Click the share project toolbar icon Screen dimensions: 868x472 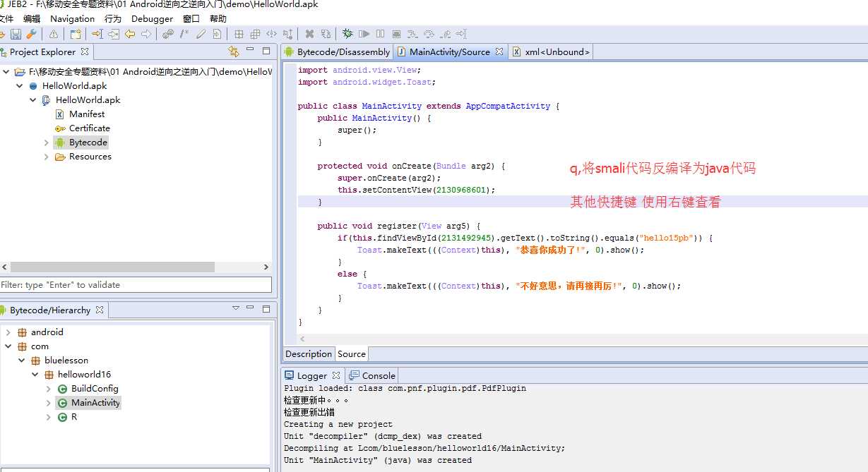click(76, 34)
